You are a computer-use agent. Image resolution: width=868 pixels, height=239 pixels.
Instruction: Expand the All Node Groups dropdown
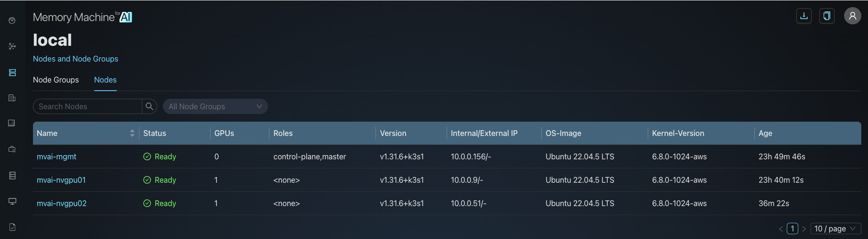(215, 106)
